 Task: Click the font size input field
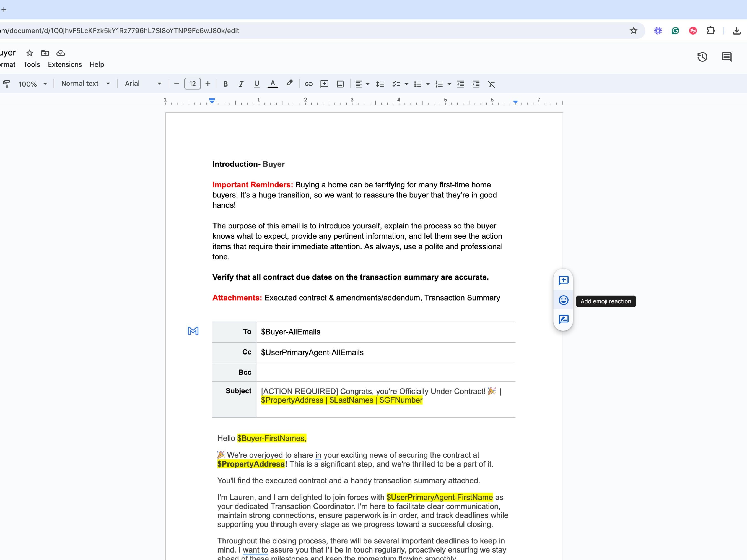(192, 84)
